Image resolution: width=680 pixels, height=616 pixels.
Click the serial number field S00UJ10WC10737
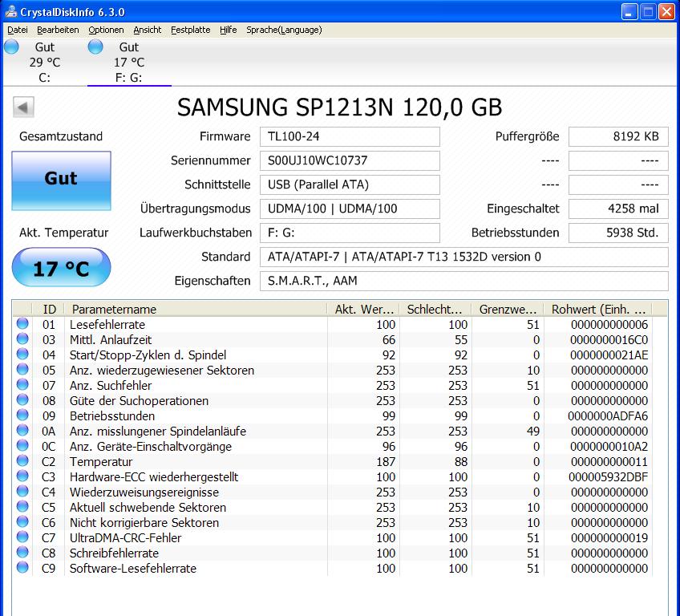coord(350,160)
